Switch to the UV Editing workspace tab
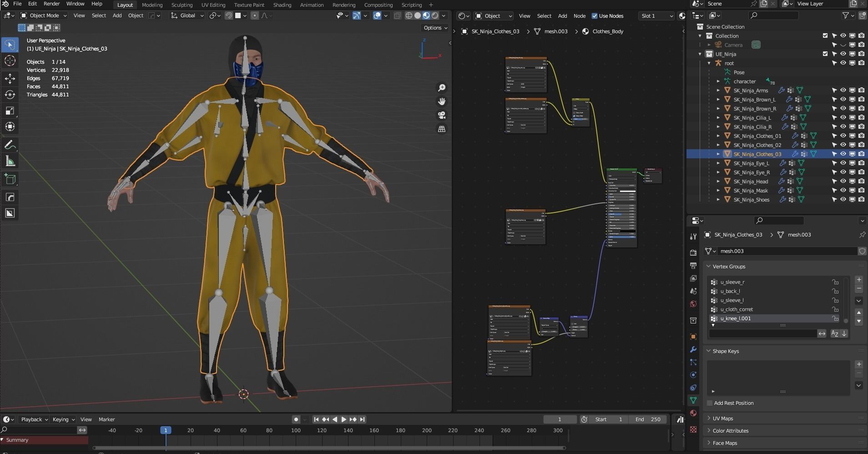868x454 pixels. click(x=213, y=5)
